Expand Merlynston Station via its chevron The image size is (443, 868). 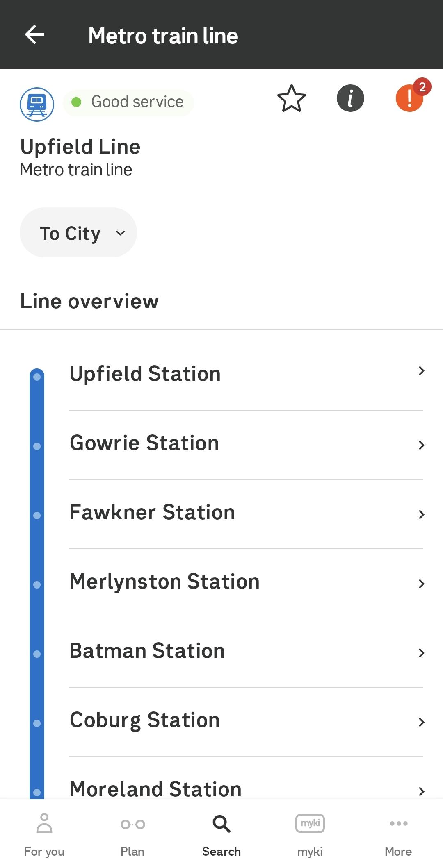coord(421,584)
